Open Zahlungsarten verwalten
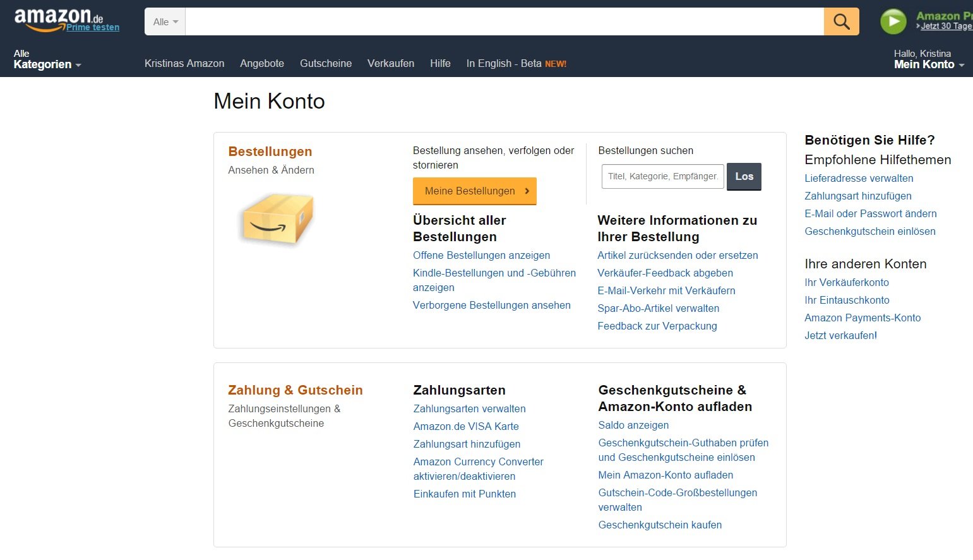Image resolution: width=973 pixels, height=560 pixels. [469, 408]
